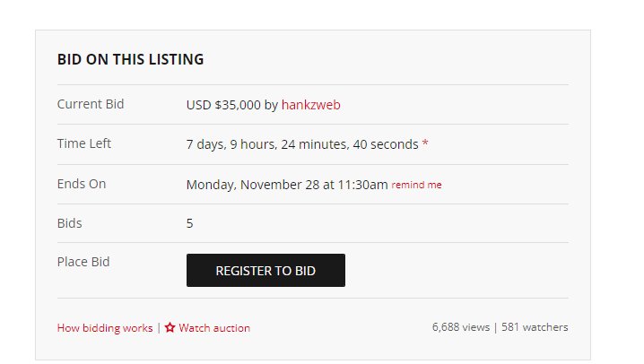Click the Current Bid label
644x364 pixels.
[91, 104]
